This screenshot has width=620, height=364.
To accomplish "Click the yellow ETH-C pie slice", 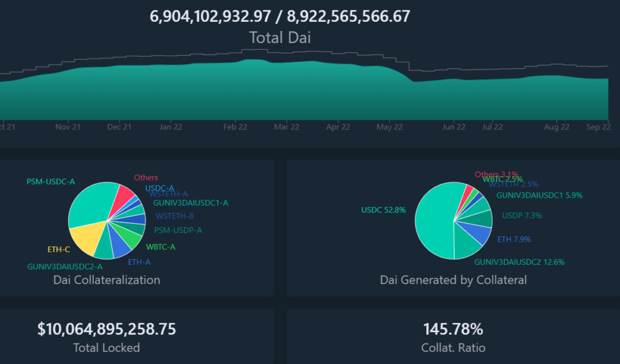I will (x=86, y=239).
